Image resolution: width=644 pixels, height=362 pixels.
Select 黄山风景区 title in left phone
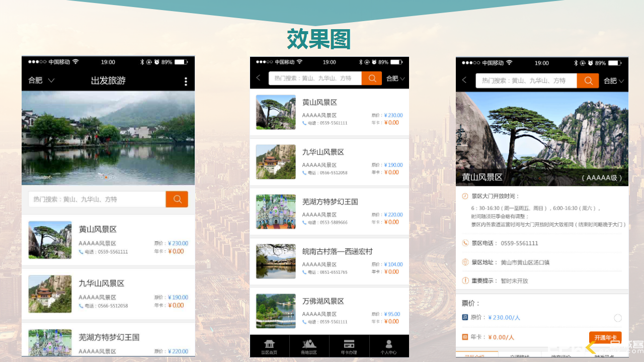98,229
